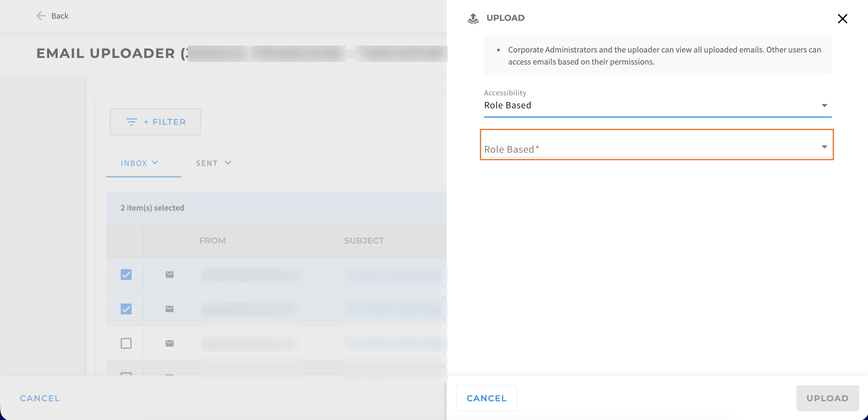The image size is (868, 420).
Task: Close the Upload panel with the X
Action: [x=842, y=18]
